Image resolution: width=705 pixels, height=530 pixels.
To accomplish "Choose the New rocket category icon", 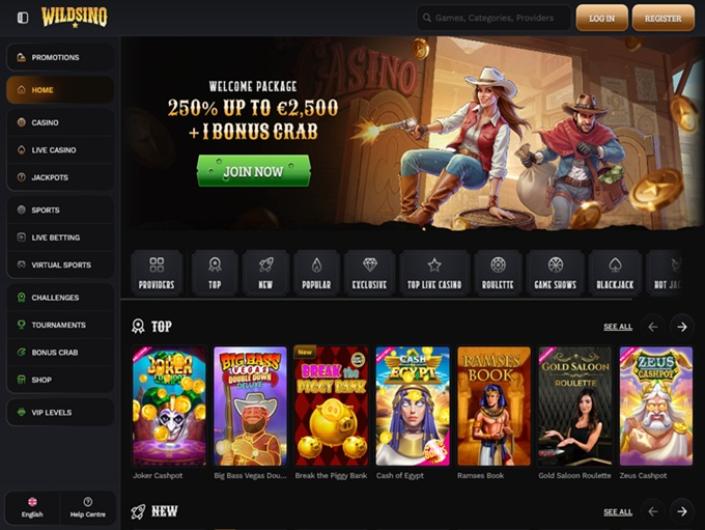I will 265,273.
